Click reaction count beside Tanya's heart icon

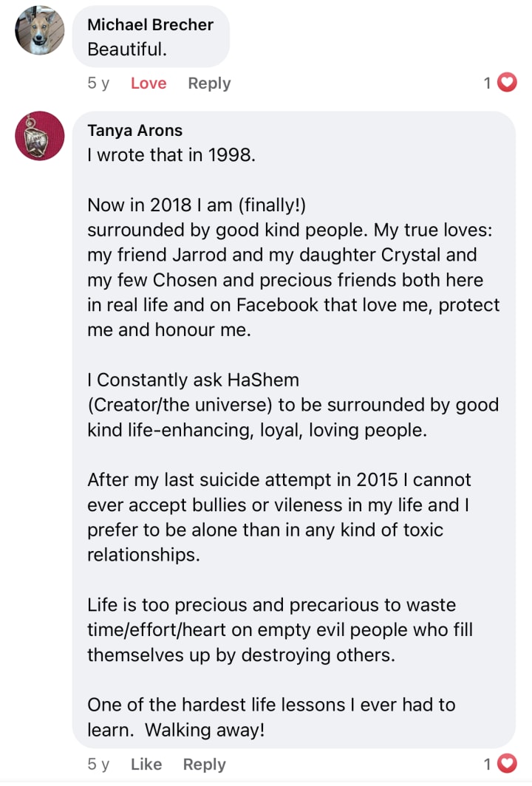[x=488, y=765]
